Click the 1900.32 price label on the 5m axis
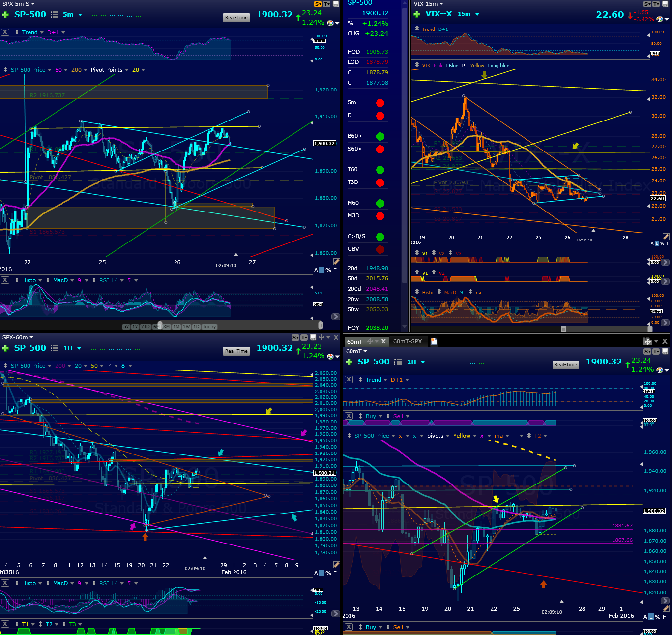 (324, 144)
